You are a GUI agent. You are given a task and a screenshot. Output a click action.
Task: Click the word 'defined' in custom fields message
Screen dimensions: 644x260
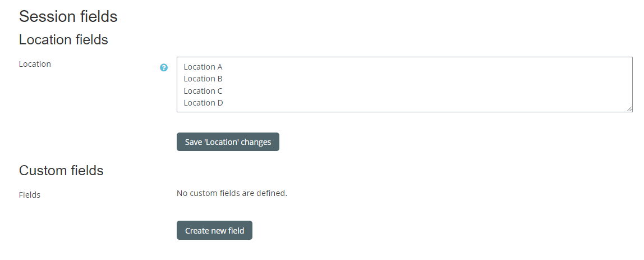(272, 193)
